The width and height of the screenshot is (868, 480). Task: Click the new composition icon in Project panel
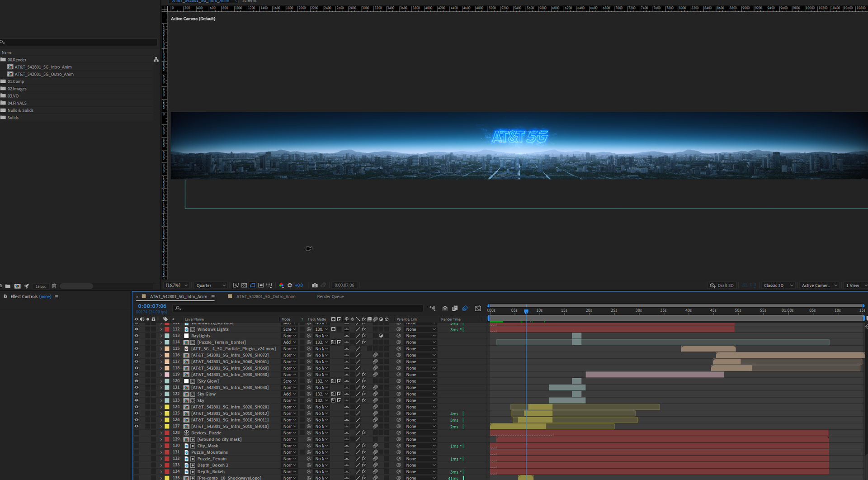point(17,286)
